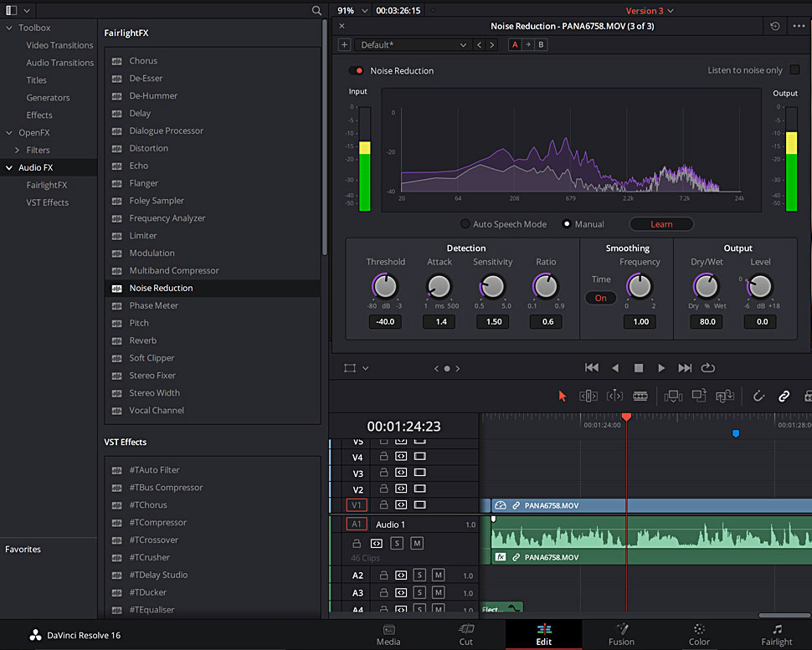Image resolution: width=812 pixels, height=650 pixels.
Task: Play in reverse
Action: (x=615, y=367)
